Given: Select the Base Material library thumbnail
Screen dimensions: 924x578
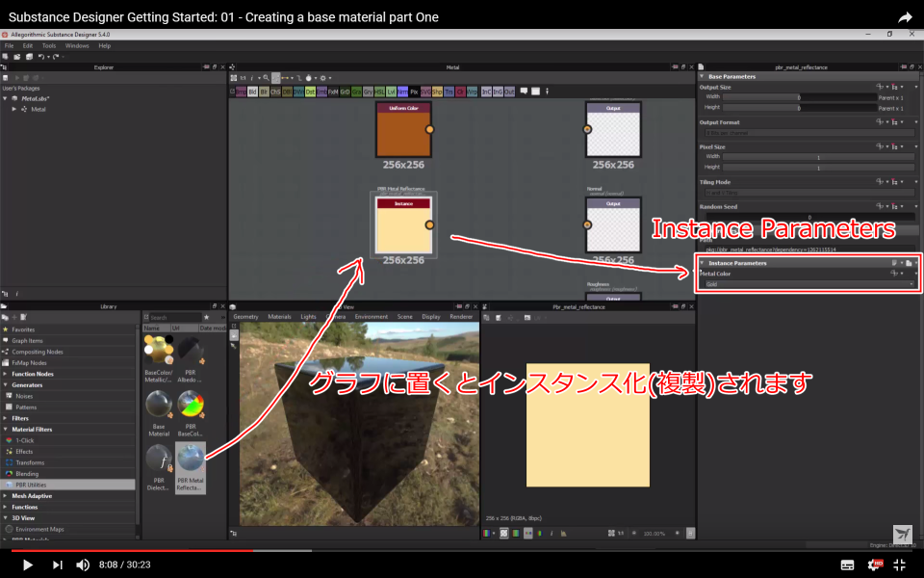Looking at the screenshot, I should (x=159, y=413).
